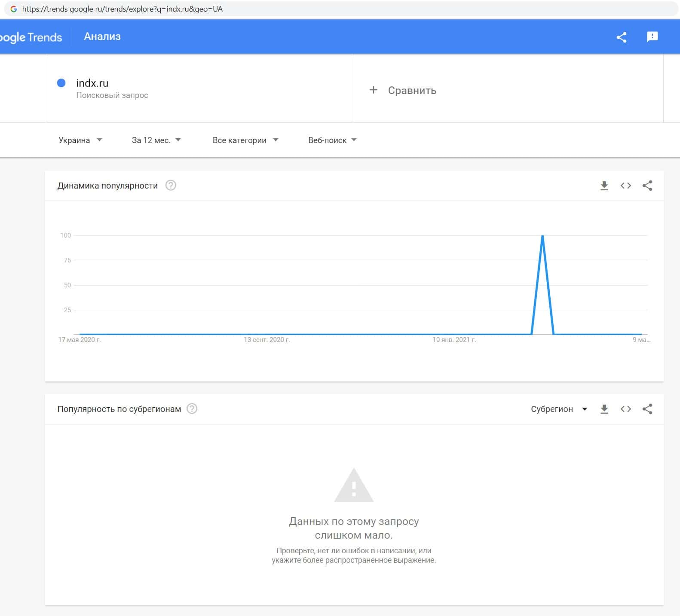The image size is (680, 616).
Task: Click the Поисковый запрос label
Action: tap(112, 95)
